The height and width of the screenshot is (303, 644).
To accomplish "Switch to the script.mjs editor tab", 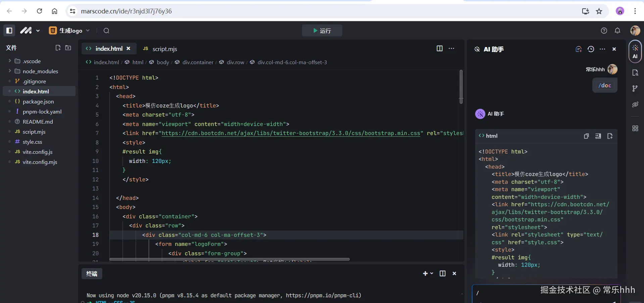I will (x=160, y=49).
